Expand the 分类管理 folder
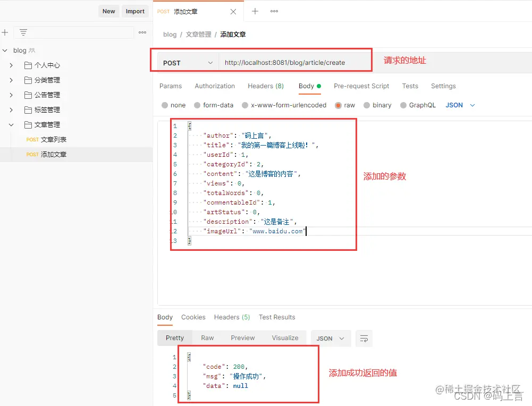The image size is (532, 406). pos(11,80)
